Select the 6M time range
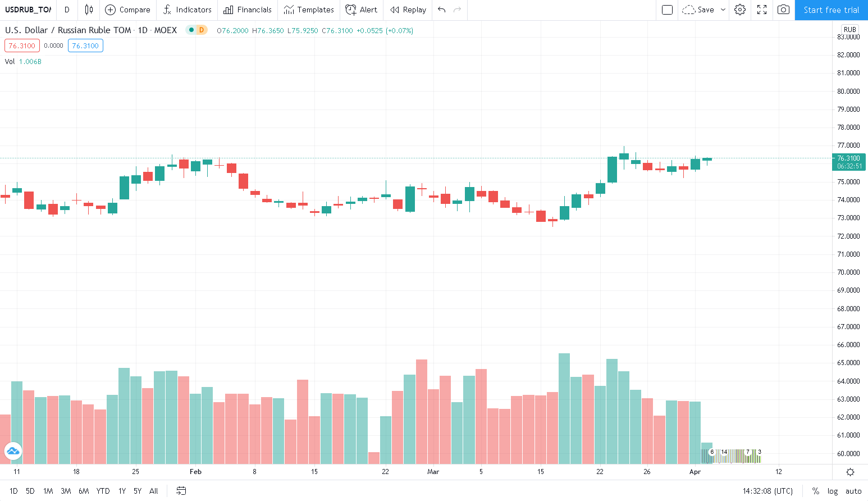This screenshot has height=501, width=868. coord(84,491)
